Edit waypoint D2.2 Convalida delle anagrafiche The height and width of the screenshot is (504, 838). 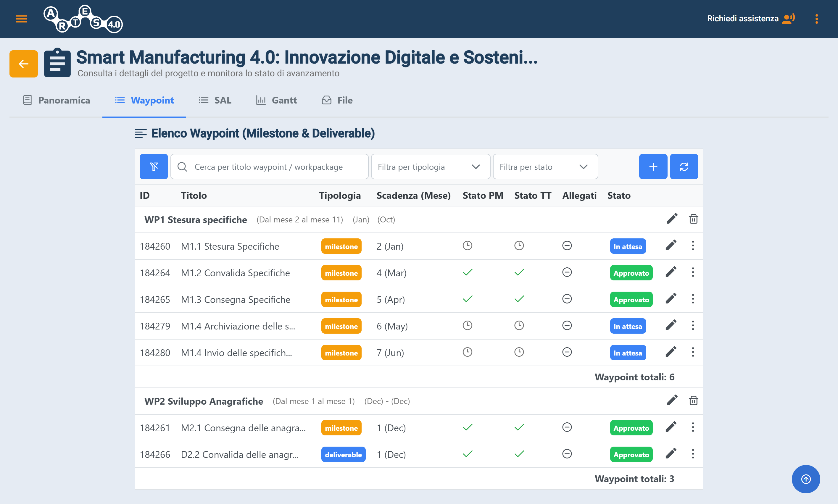coord(671,454)
